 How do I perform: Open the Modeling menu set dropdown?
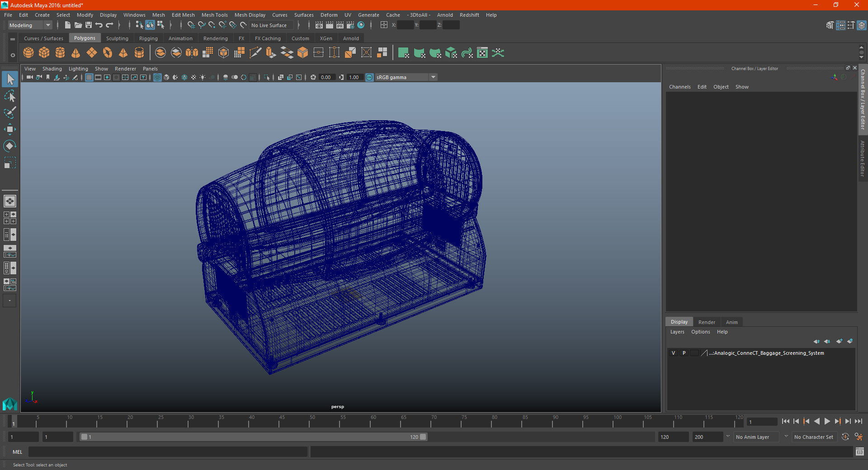click(x=30, y=25)
